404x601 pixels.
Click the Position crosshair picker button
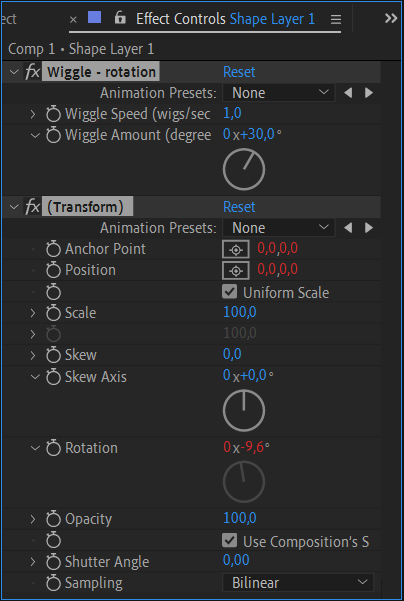coord(236,270)
